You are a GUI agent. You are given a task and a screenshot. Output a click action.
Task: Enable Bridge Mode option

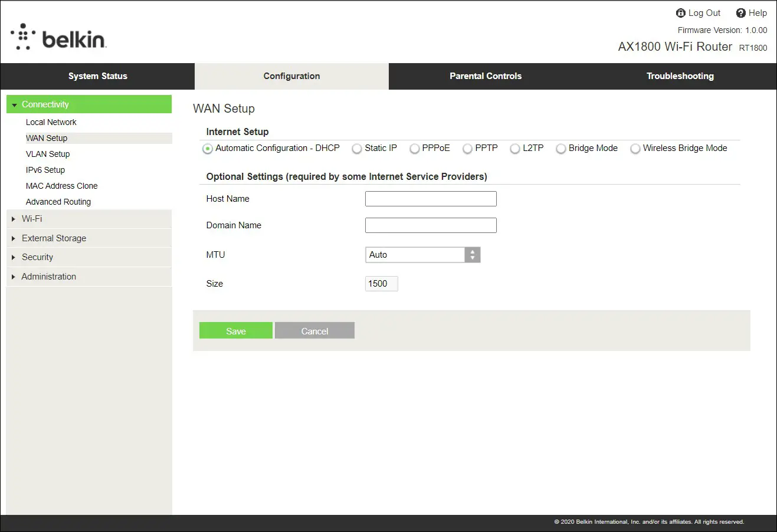[x=561, y=149]
